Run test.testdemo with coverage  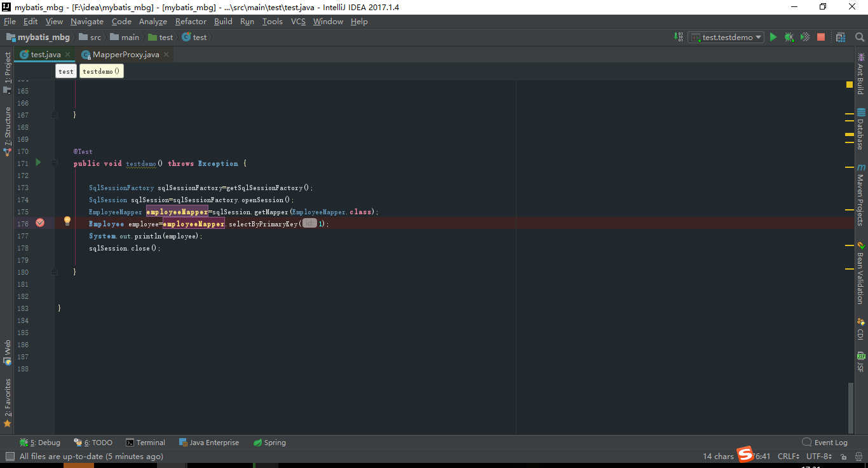[804, 37]
